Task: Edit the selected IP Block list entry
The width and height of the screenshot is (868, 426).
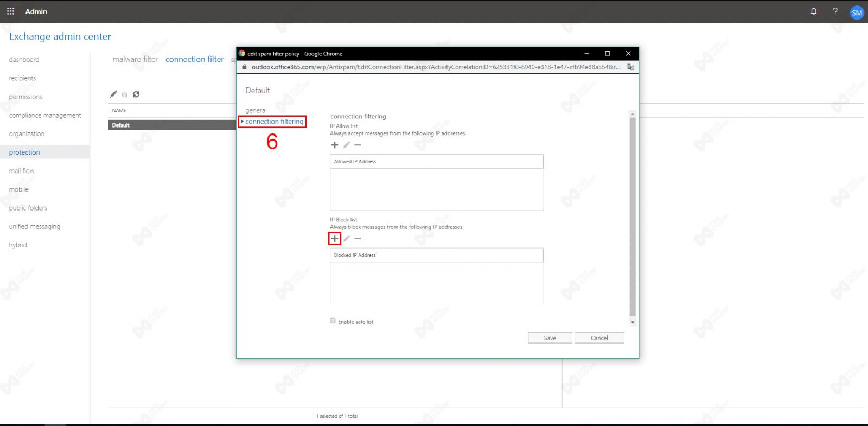Action: click(346, 238)
